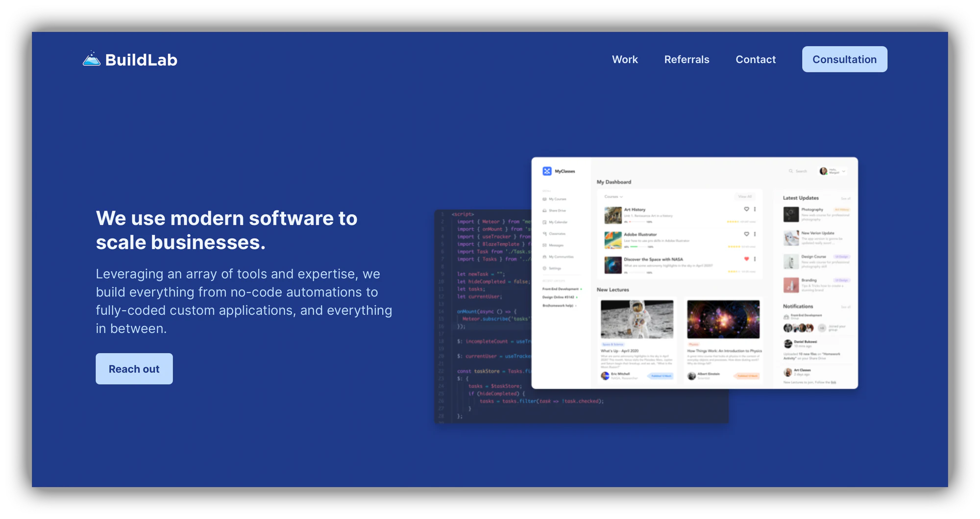Click the Branding update thumbnail
This screenshot has height=519, width=980.
pyautogui.click(x=790, y=285)
